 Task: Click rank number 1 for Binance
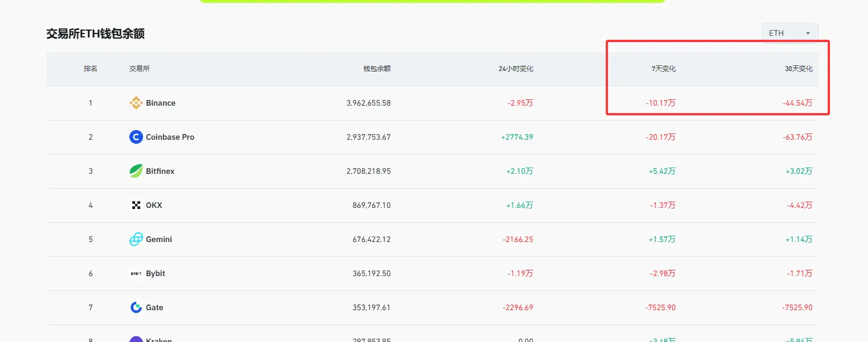(91, 103)
